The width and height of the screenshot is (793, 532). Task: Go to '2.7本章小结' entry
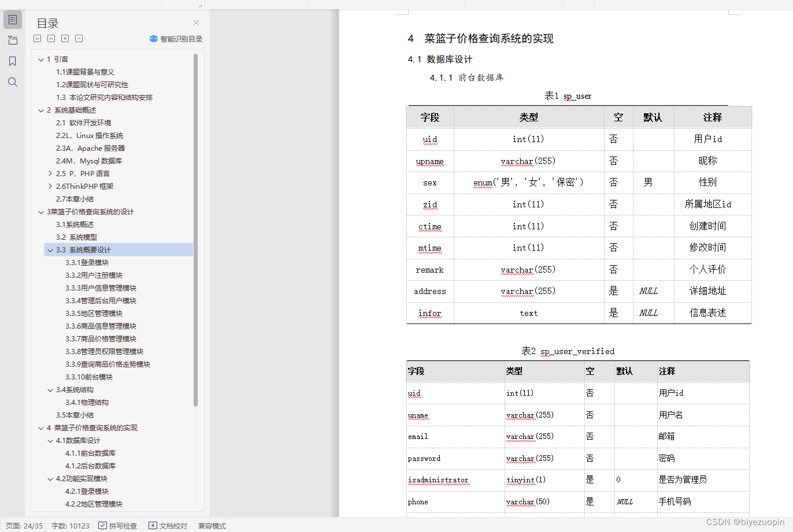[x=75, y=199]
